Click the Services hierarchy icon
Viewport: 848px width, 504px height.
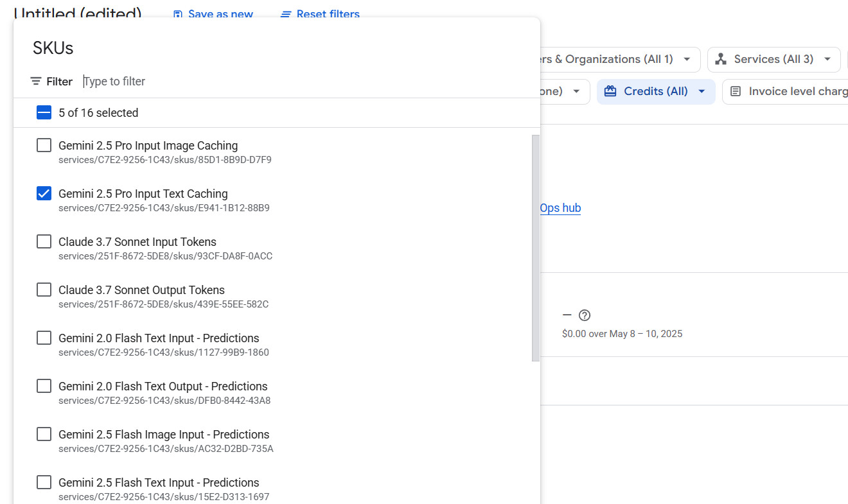[x=721, y=59]
